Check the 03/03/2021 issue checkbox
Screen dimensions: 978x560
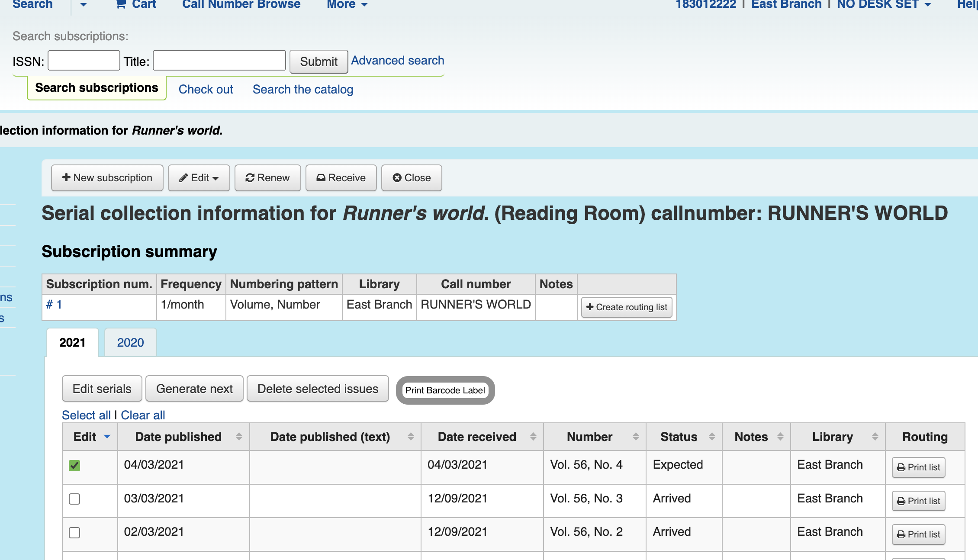[74, 499]
